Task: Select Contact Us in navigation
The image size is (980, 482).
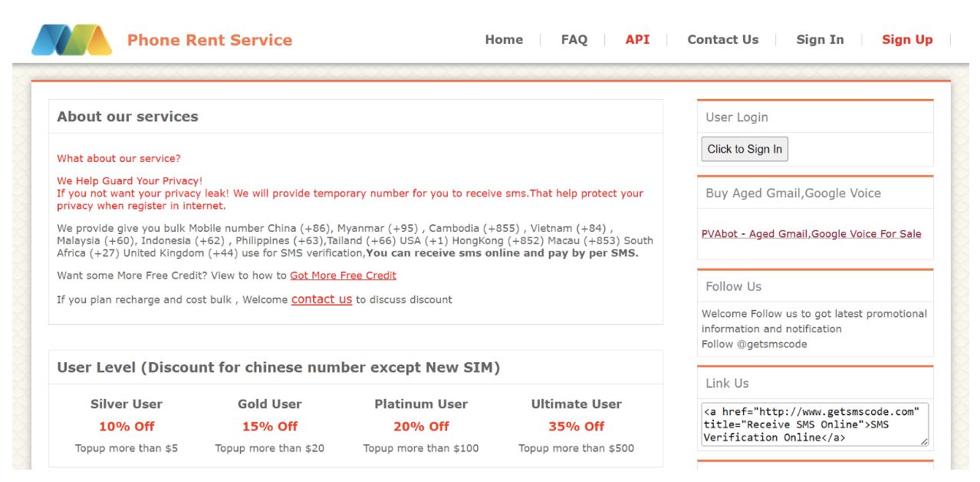Action: [x=722, y=40]
